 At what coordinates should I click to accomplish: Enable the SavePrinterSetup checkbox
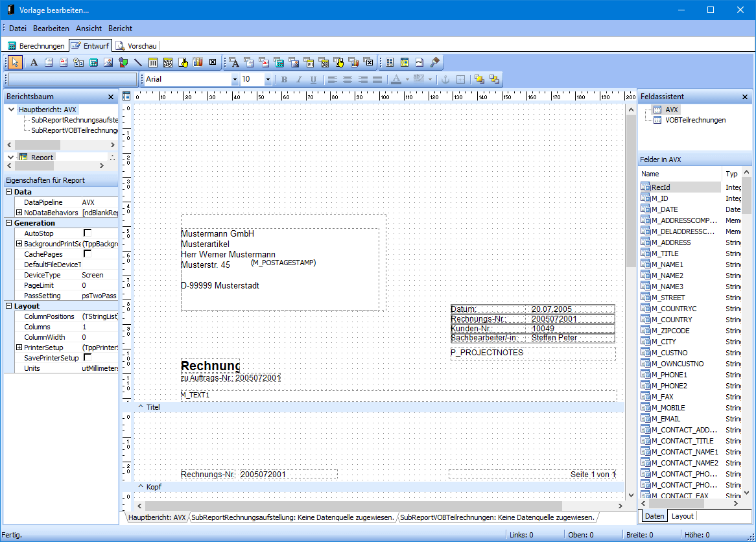(x=88, y=358)
